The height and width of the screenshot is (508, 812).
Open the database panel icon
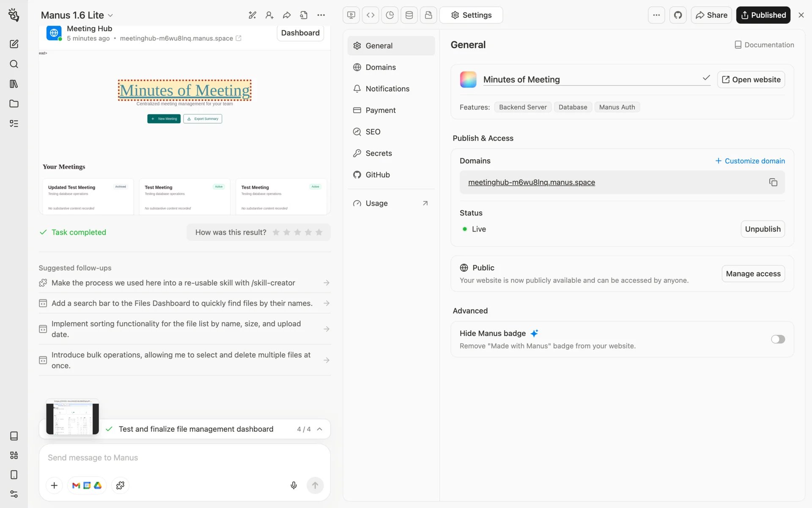pos(409,15)
